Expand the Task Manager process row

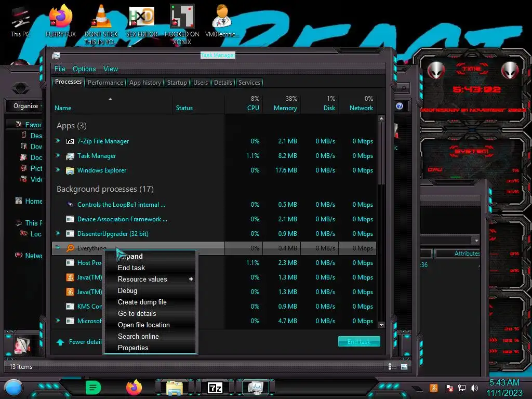[x=58, y=155]
